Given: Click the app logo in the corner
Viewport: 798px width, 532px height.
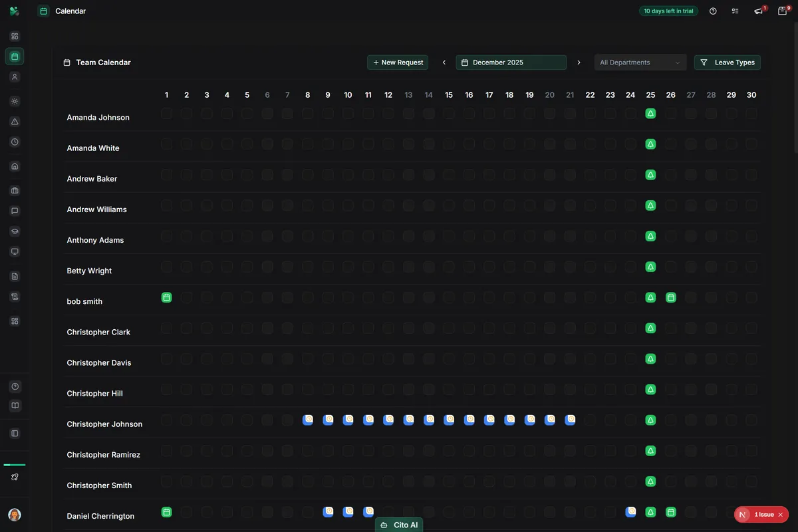Looking at the screenshot, I should point(15,11).
